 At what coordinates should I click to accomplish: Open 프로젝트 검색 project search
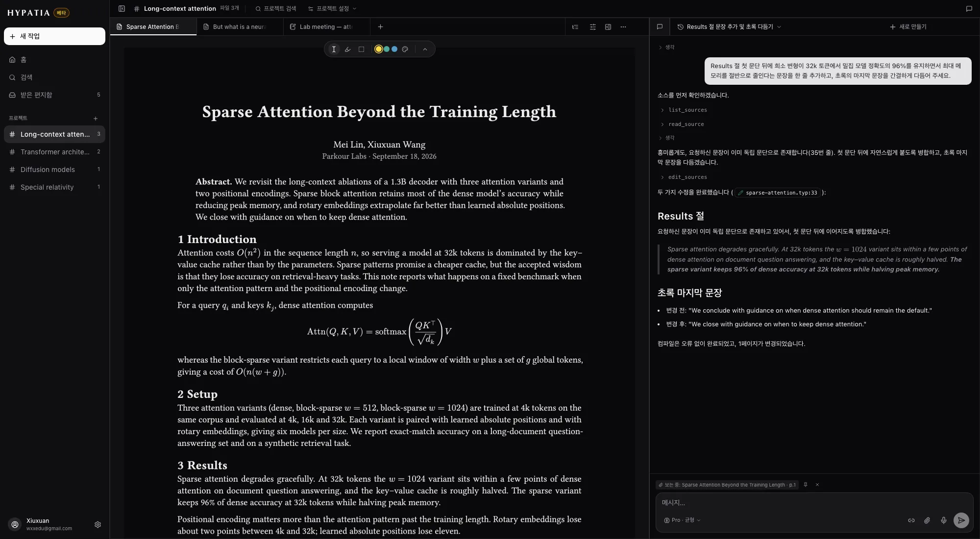tap(275, 8)
